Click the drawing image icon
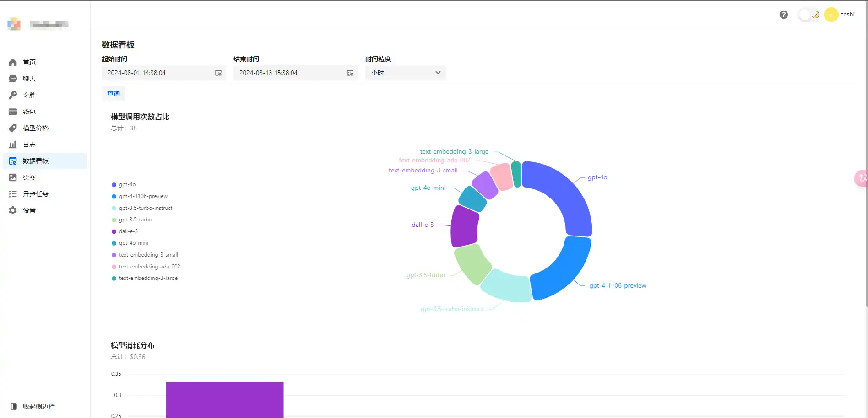Viewport: 868px width, 418px height. pyautogui.click(x=13, y=177)
